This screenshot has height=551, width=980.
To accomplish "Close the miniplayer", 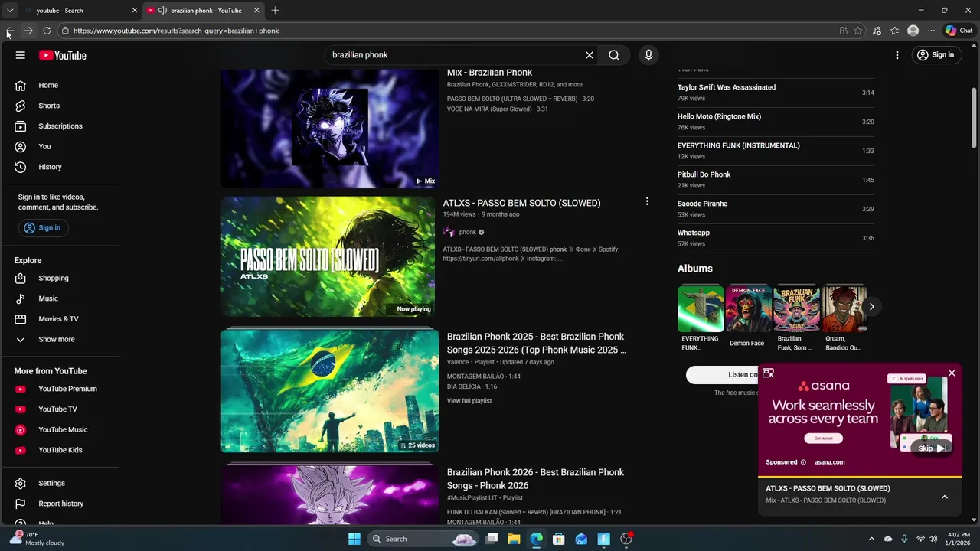I will (x=952, y=373).
